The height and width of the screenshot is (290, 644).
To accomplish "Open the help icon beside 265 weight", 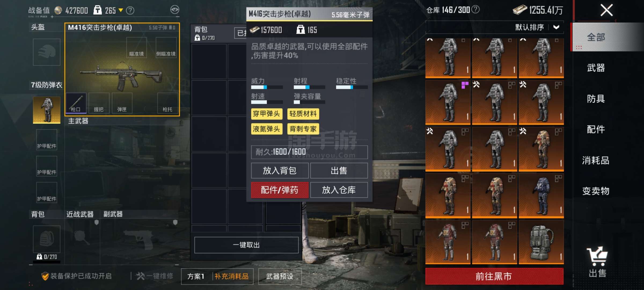I will (x=130, y=10).
